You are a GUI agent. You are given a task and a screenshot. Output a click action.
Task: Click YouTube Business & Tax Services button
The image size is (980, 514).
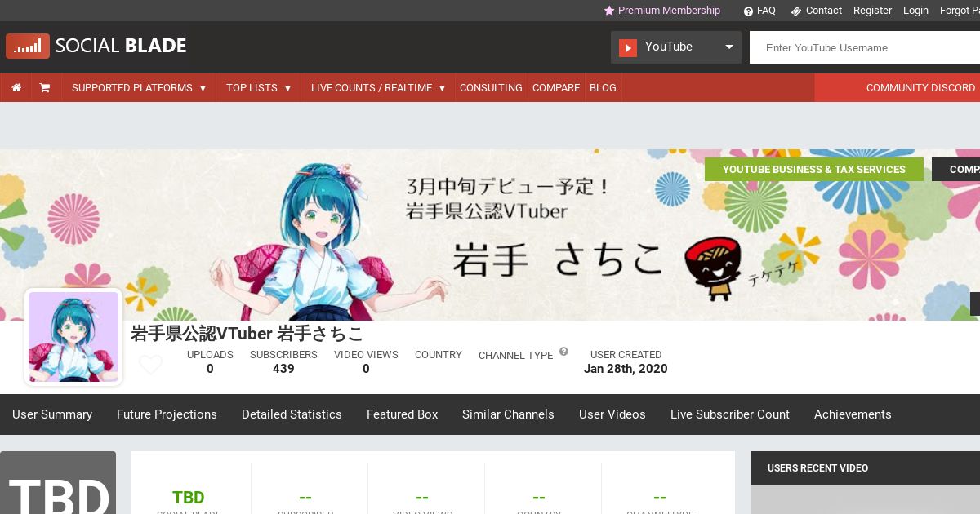tap(814, 170)
